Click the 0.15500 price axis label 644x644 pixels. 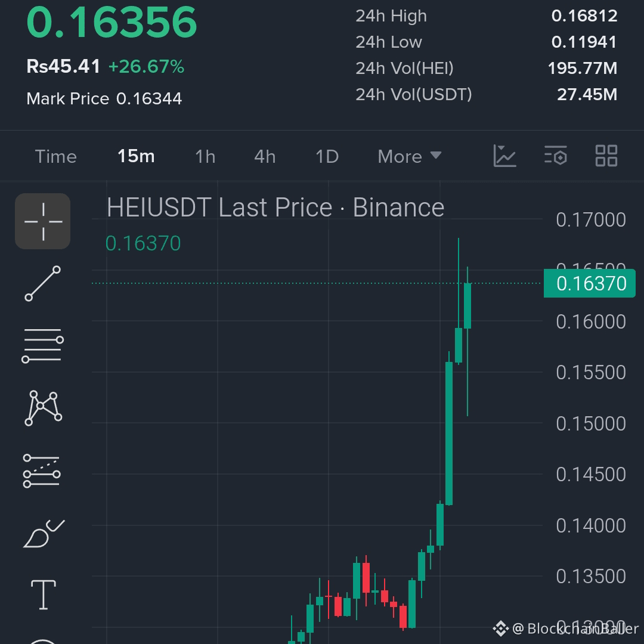[591, 373]
